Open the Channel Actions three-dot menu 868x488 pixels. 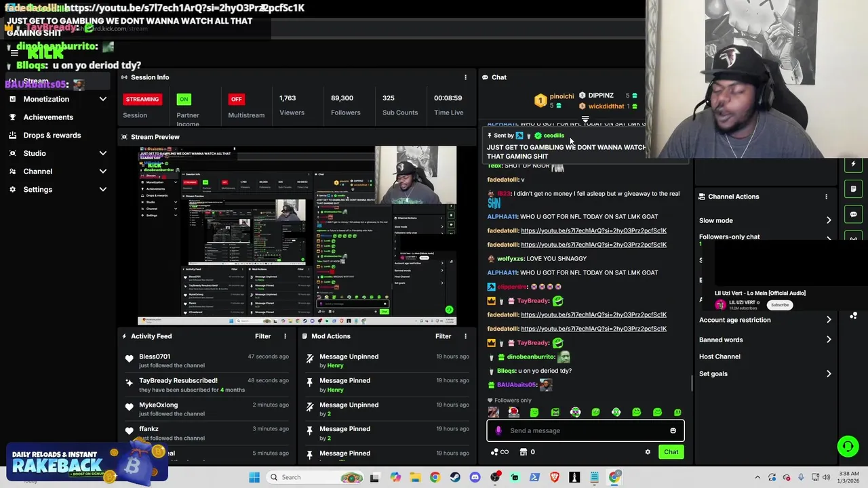click(826, 197)
